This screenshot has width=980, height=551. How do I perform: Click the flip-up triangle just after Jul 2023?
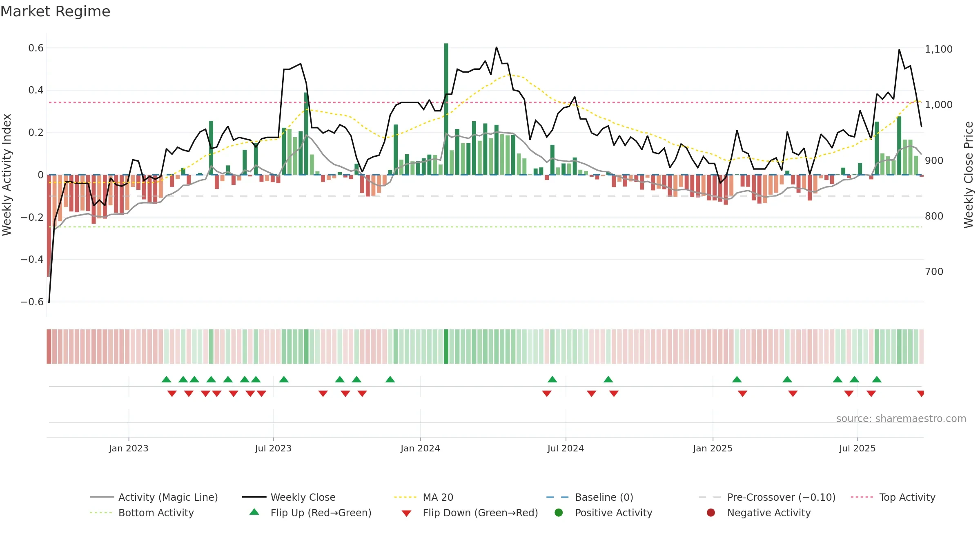(x=284, y=379)
